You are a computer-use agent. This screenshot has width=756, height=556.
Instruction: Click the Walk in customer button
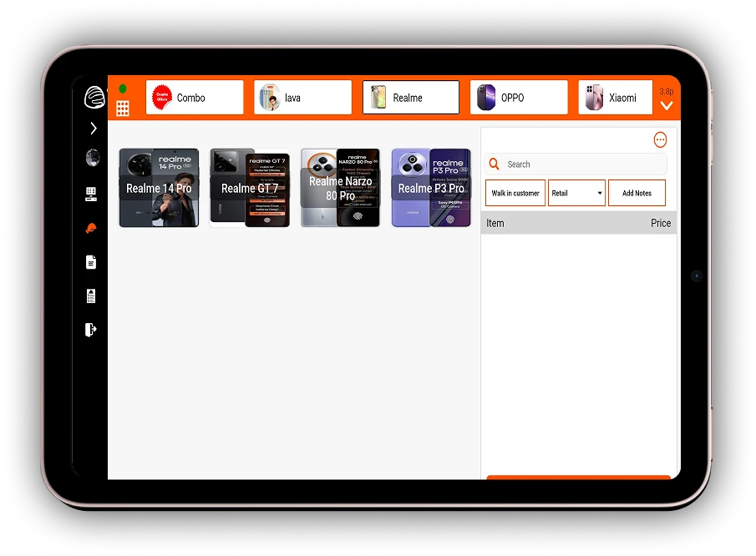click(x=515, y=193)
